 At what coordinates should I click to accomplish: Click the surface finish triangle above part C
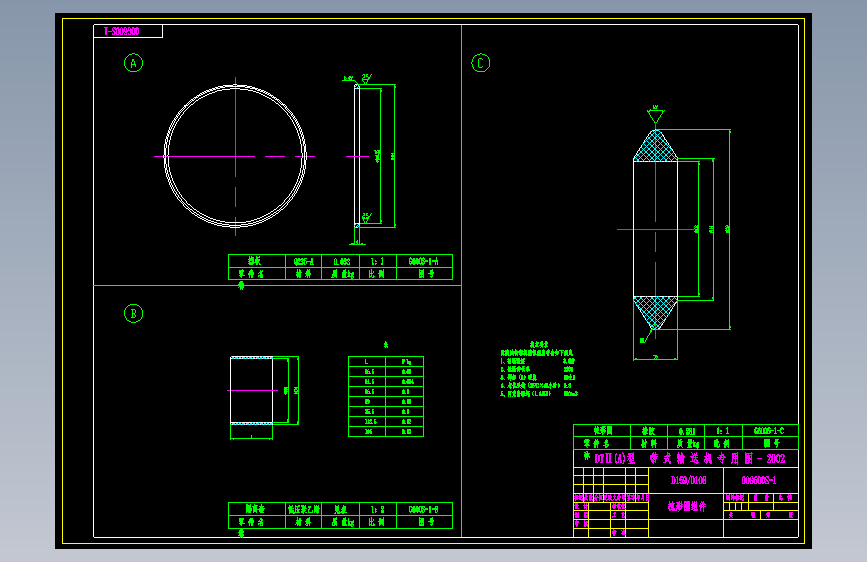pyautogui.click(x=655, y=116)
